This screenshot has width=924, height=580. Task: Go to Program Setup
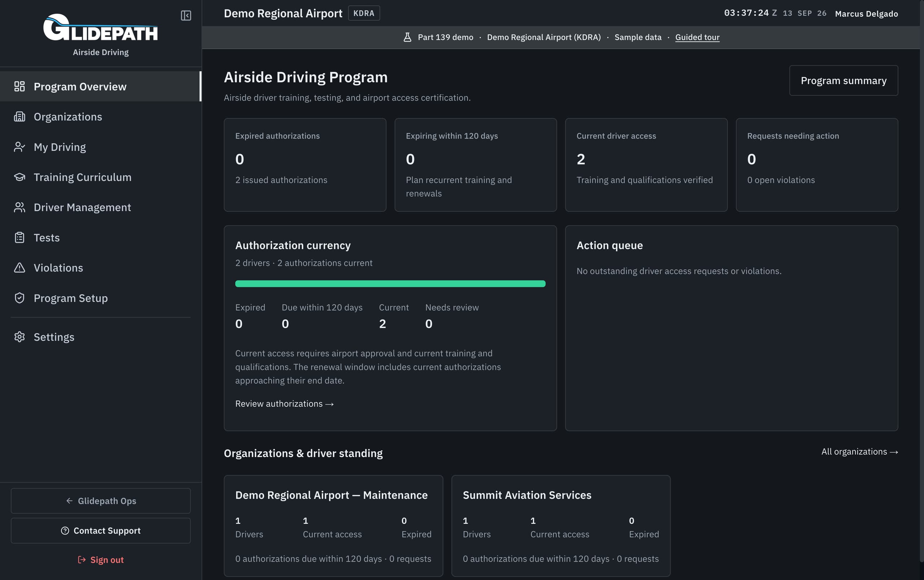tap(100, 298)
